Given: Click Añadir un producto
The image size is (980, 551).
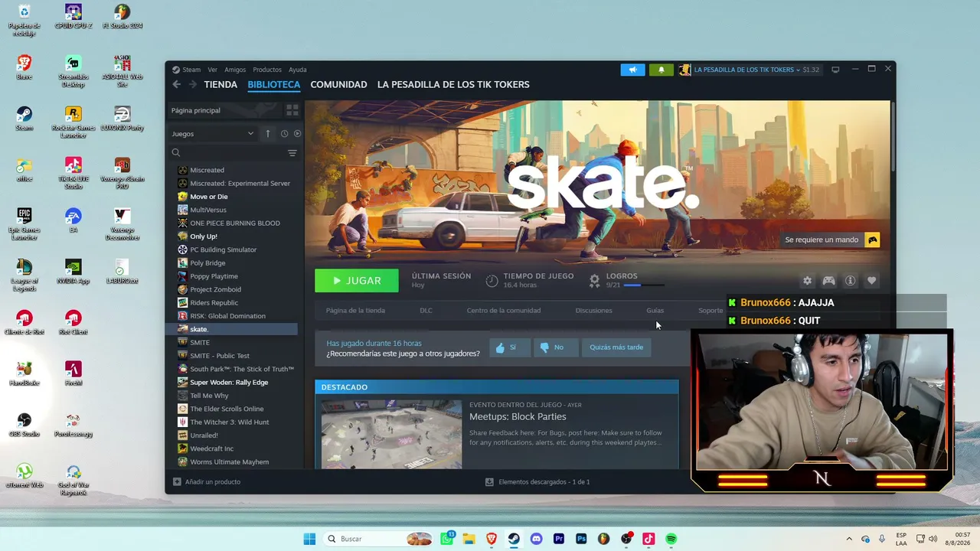Looking at the screenshot, I should 207,482.
